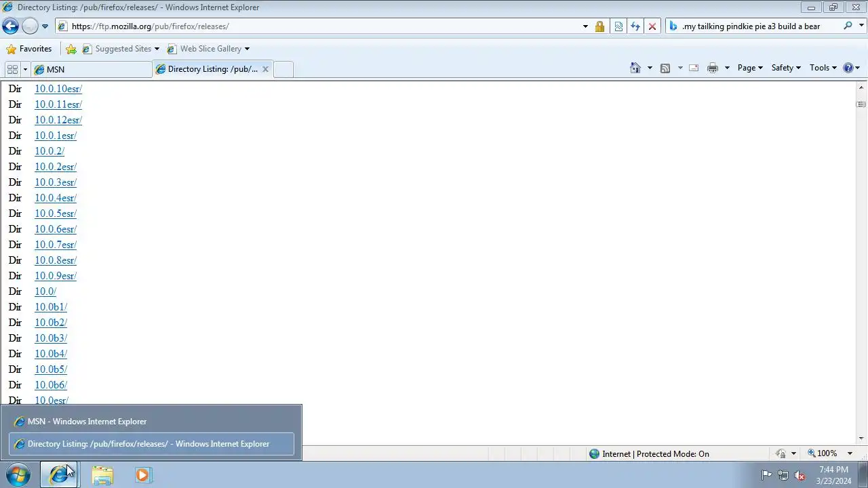Screen dimensions: 868x488
Task: Open the 10.0.10esr/ directory link
Action: (58, 89)
